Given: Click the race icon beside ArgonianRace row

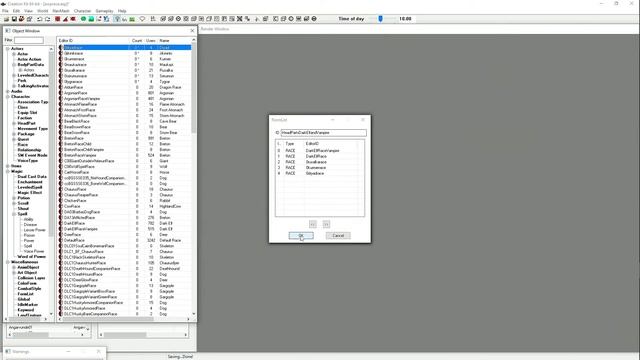Looking at the screenshot, I should pyautogui.click(x=61, y=93).
